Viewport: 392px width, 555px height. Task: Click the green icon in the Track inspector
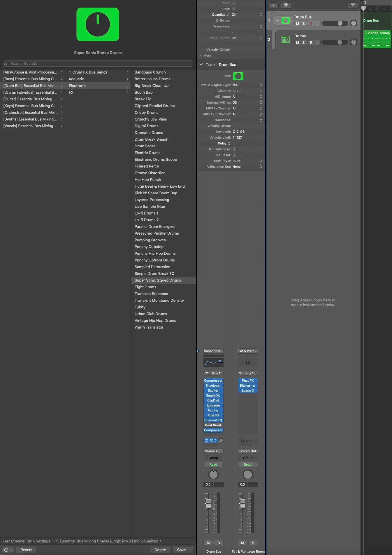point(238,76)
